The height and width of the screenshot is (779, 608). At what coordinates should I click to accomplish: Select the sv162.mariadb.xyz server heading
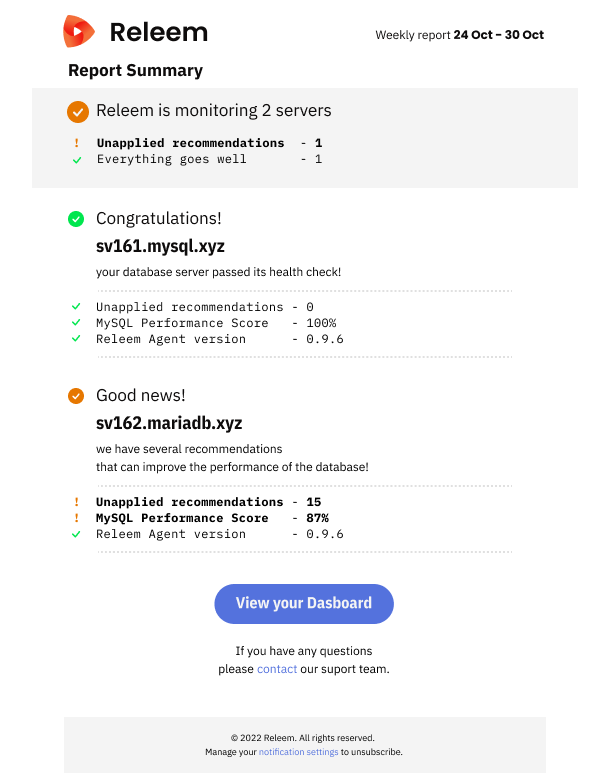169,423
